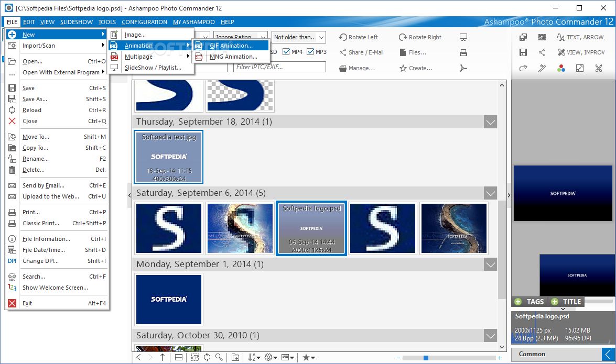Click the Rotate Right tool

(420, 37)
